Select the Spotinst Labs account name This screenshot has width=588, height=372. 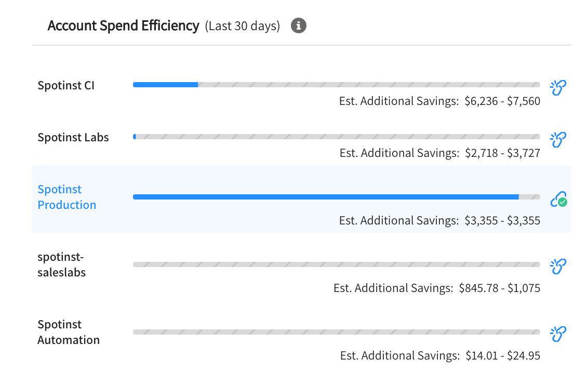pyautogui.click(x=73, y=137)
